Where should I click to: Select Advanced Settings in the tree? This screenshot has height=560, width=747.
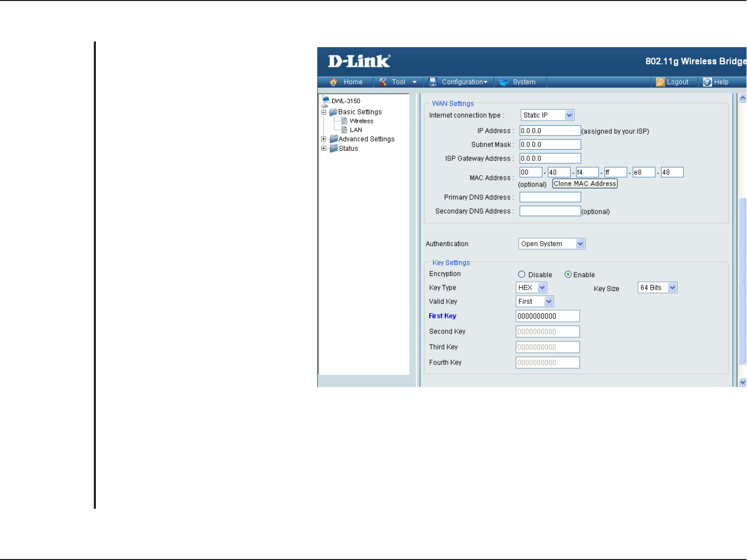[x=367, y=139]
